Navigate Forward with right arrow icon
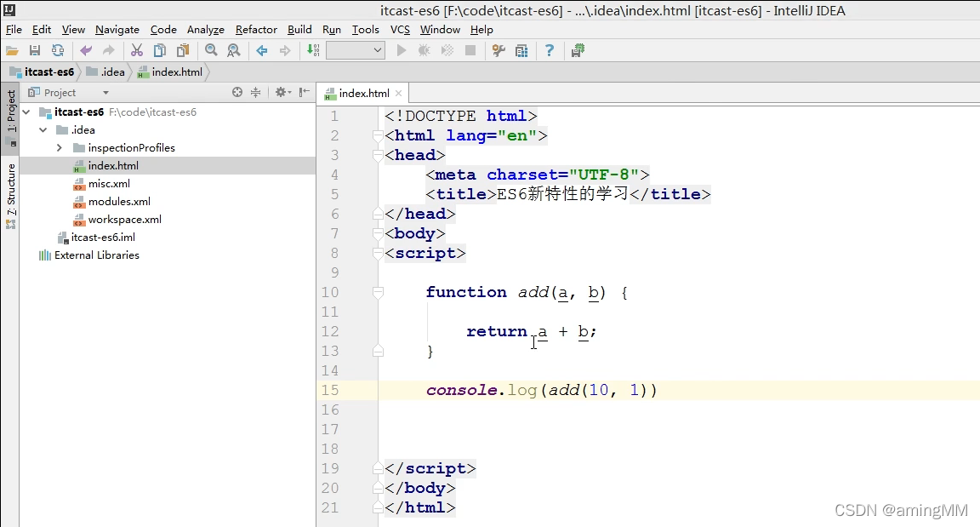This screenshot has height=527, width=980. pos(285,50)
